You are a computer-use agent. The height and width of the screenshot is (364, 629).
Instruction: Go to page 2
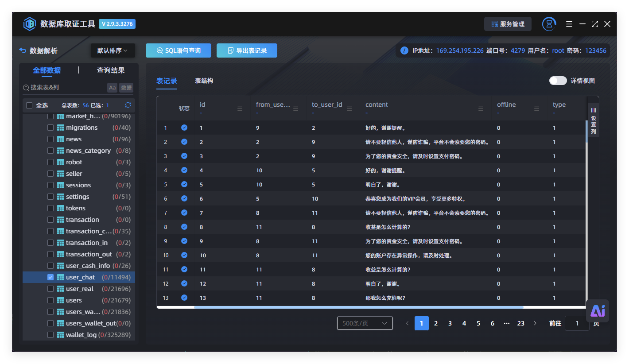pyautogui.click(x=436, y=323)
